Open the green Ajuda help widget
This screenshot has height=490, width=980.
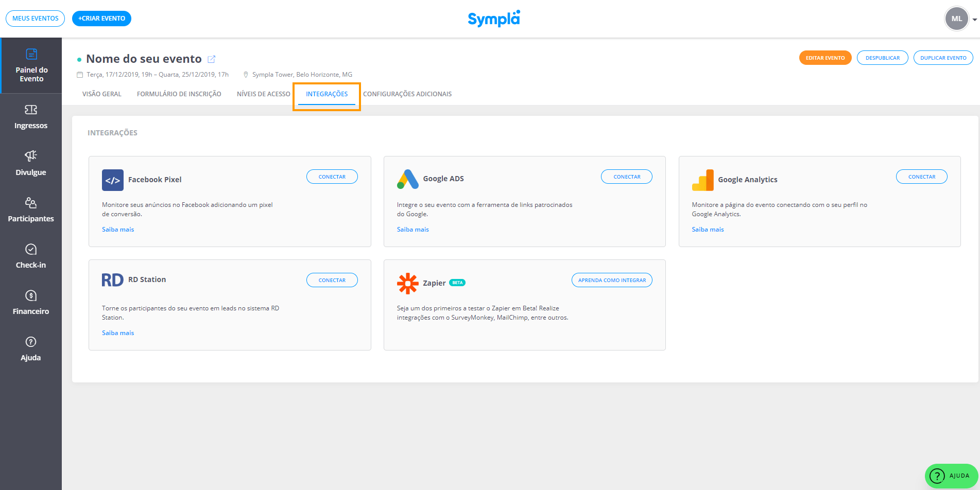[952, 476]
